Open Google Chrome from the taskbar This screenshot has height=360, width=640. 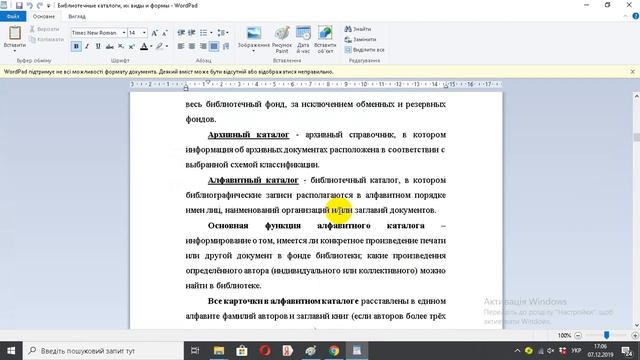click(x=334, y=351)
